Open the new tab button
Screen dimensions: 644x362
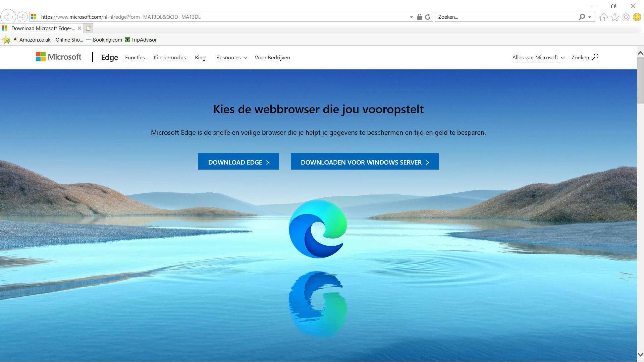(x=89, y=28)
